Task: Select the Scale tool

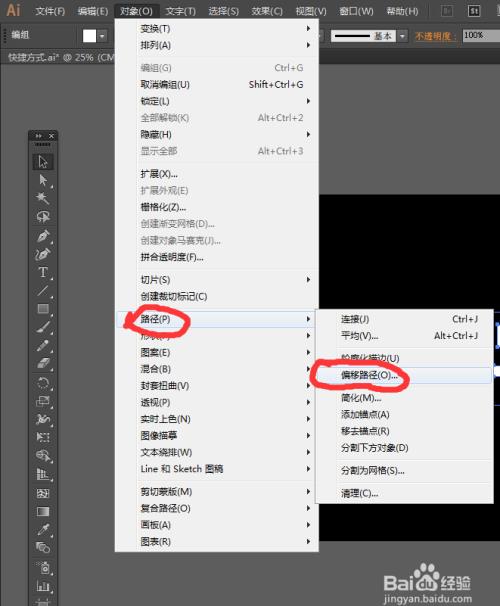Action: point(43,401)
